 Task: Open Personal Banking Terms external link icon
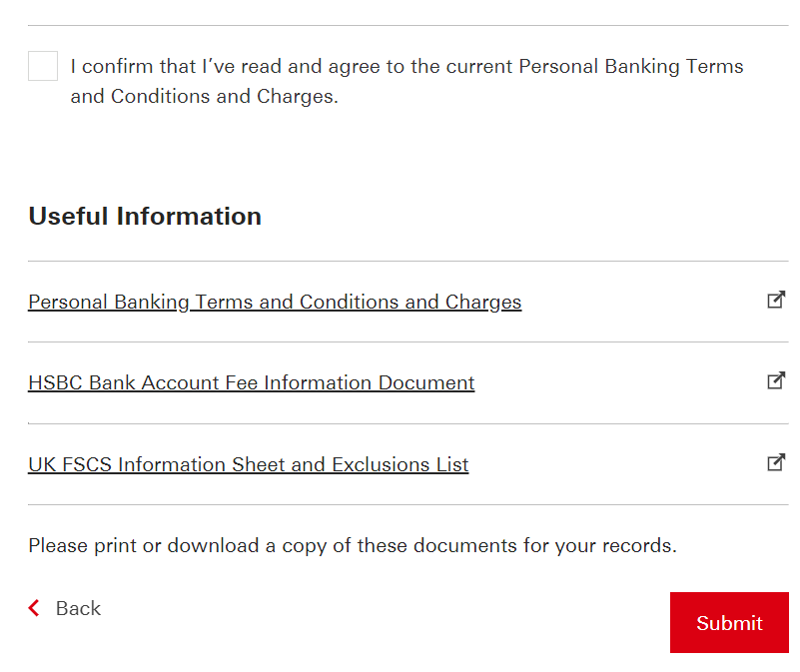pyautogui.click(x=776, y=300)
